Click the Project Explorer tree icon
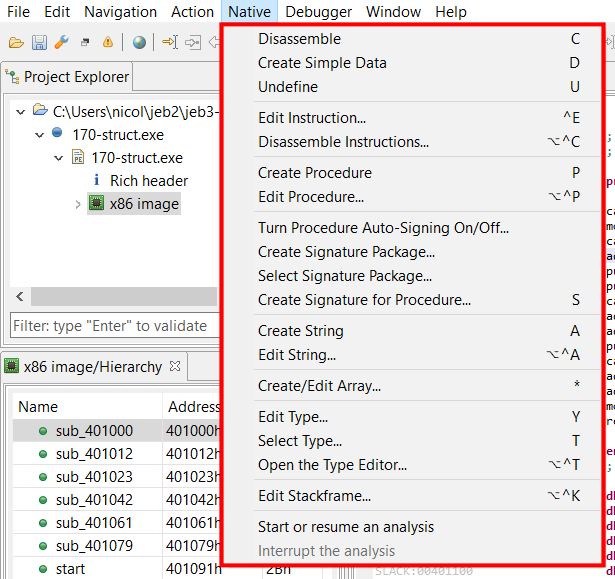The width and height of the screenshot is (615, 579). tap(12, 76)
